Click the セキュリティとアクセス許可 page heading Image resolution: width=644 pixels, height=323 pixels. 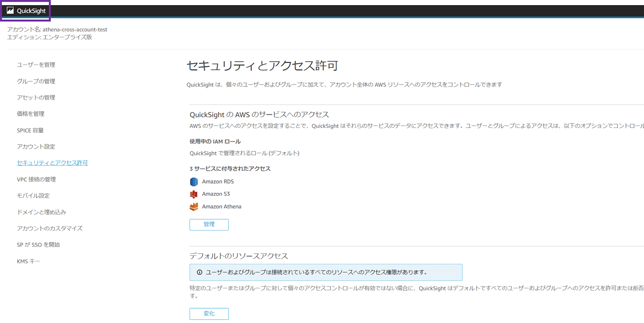point(262,66)
